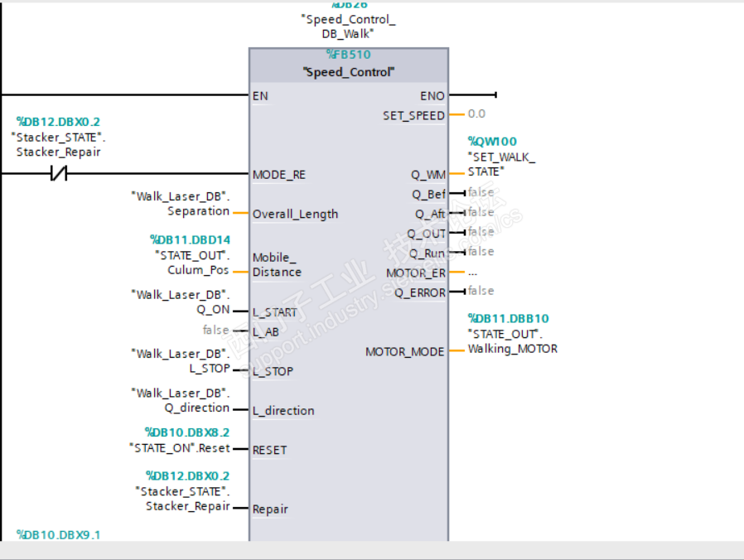Click the 0.0 value beside SET_SPEED
Image resolution: width=744 pixels, height=560 pixels.
point(476,113)
